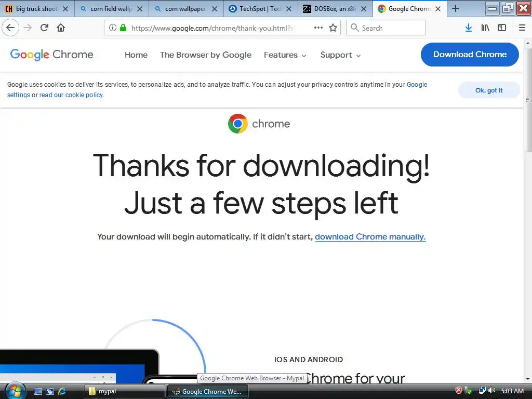Open the browser hamburger menu
The image size is (532, 399).
click(x=522, y=28)
